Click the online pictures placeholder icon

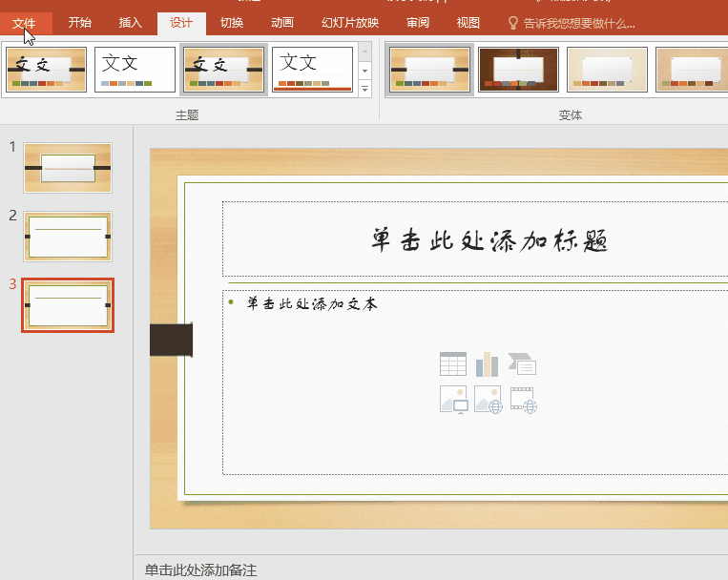pos(488,399)
